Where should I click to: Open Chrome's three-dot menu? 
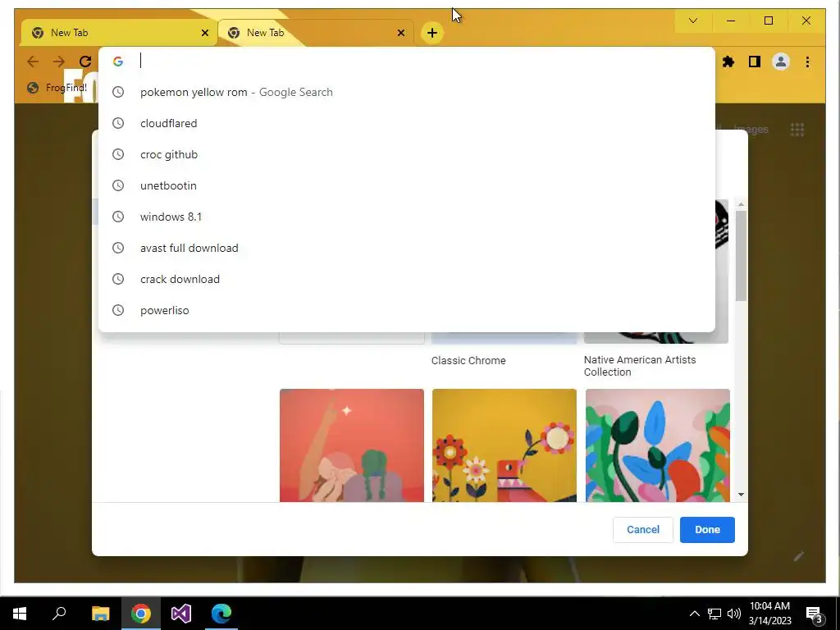(807, 62)
